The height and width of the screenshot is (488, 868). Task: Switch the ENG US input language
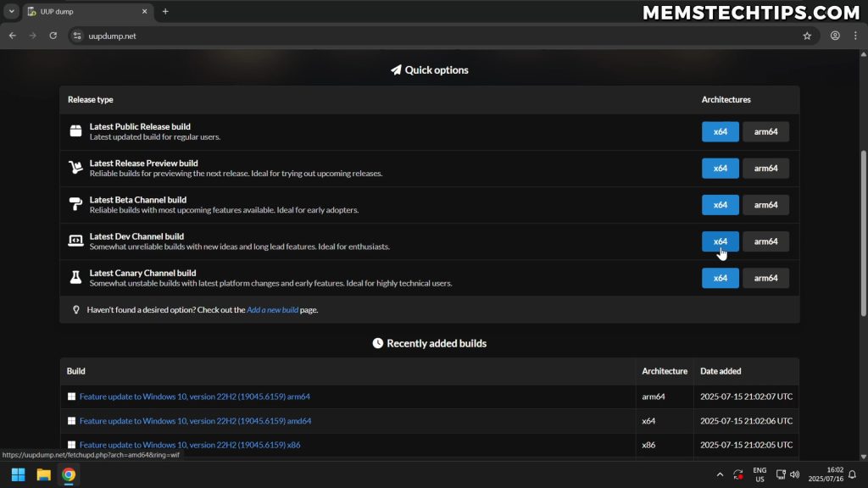(x=759, y=474)
